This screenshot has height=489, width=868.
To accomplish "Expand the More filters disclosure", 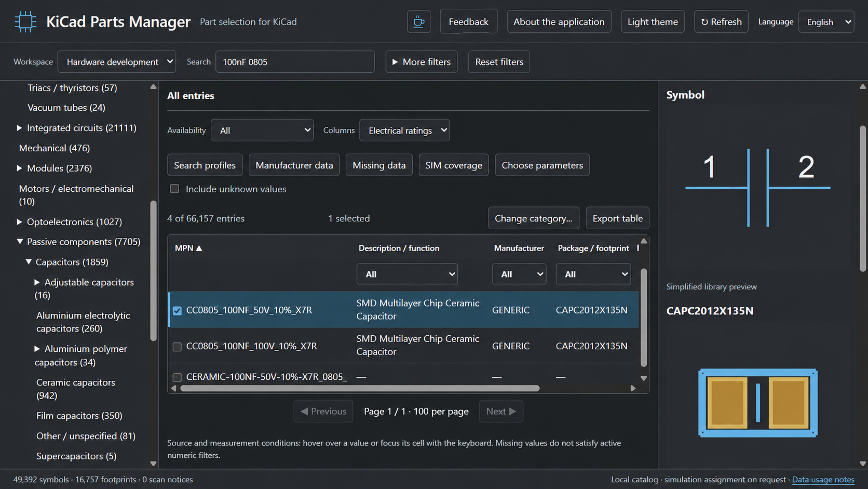I will [x=422, y=62].
